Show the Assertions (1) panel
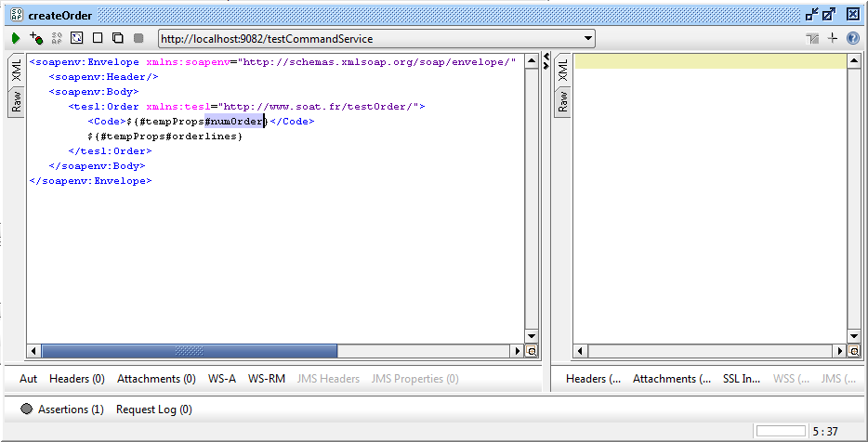The width and height of the screenshot is (868, 442). point(71,409)
